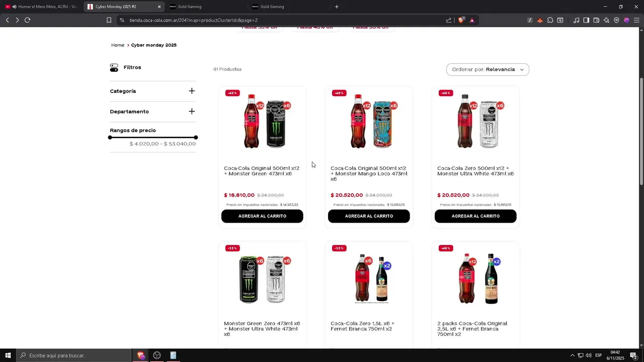Viewport: 644px width, 362px height.
Task: Switch to the second Gold Gaming tab
Action: coord(289,7)
